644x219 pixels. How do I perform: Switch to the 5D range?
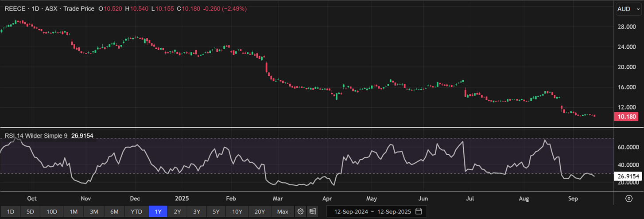coord(31,211)
